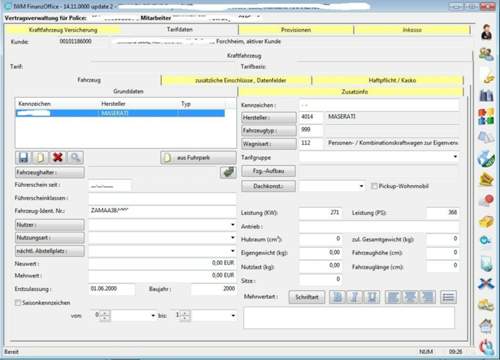Click the 'von' number spinner
Viewport: 500px width, 360px height.
[x=105, y=315]
